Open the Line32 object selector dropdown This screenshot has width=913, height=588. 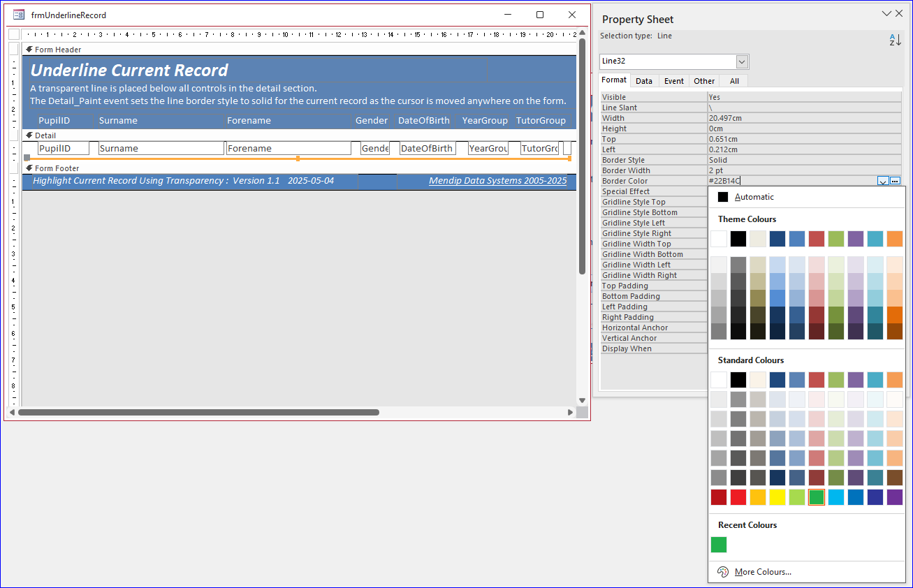tap(742, 61)
